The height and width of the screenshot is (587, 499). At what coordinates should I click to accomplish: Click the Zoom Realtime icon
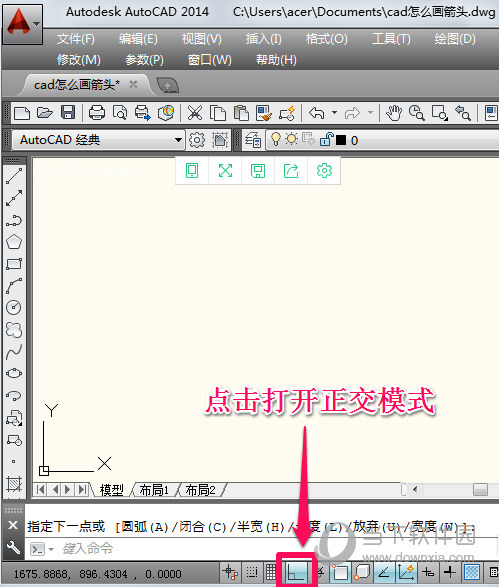[417, 113]
